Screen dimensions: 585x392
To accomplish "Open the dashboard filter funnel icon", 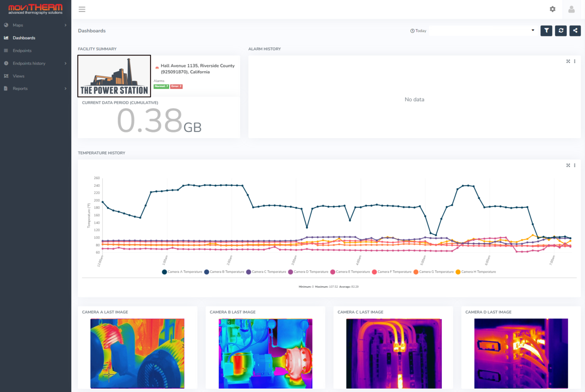I will [546, 30].
